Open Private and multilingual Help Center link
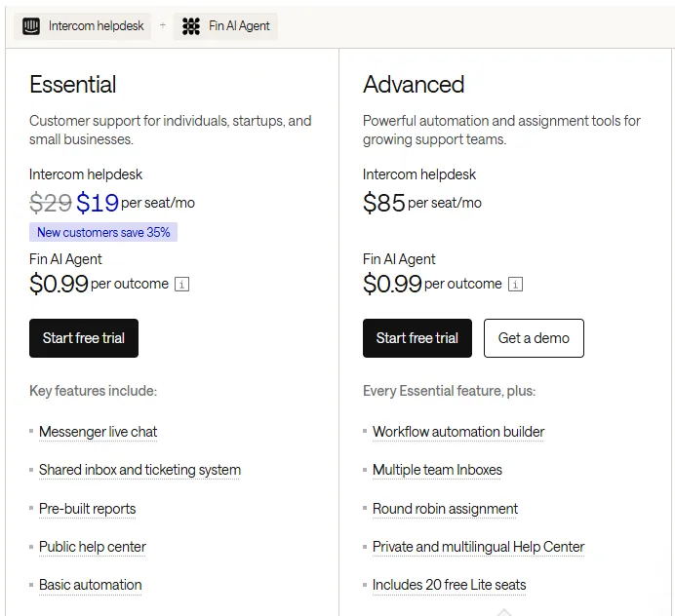The image size is (675, 616). 478,547
